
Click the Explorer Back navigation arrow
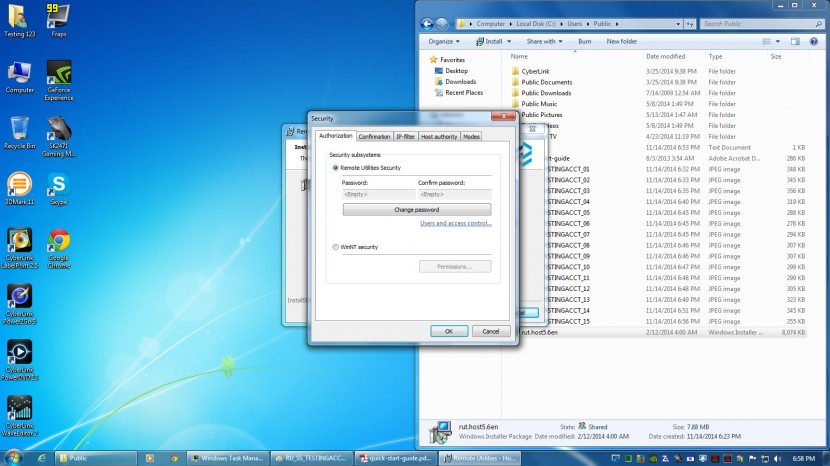tap(427, 23)
